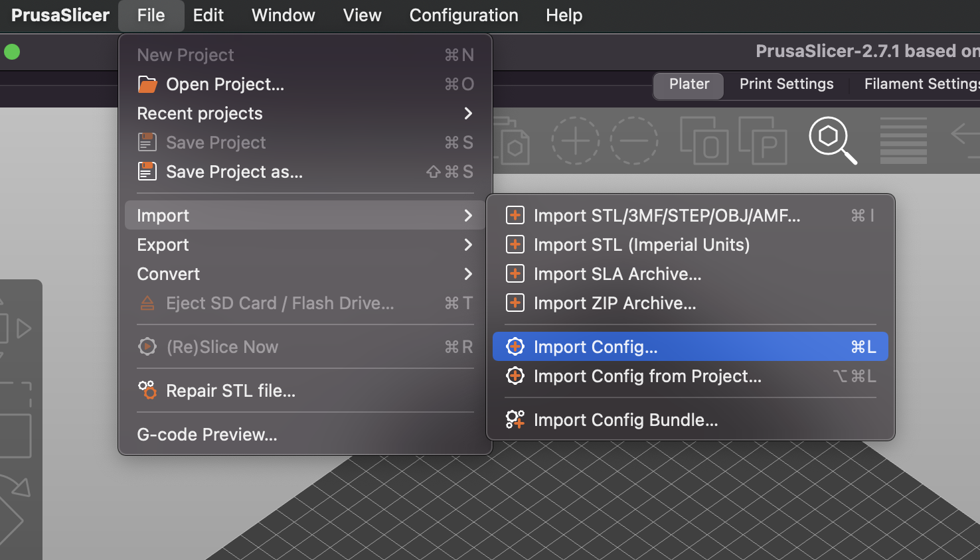Click the plus icon beside Import STL (Imperial Units)
The image size is (980, 560).
pyautogui.click(x=515, y=244)
